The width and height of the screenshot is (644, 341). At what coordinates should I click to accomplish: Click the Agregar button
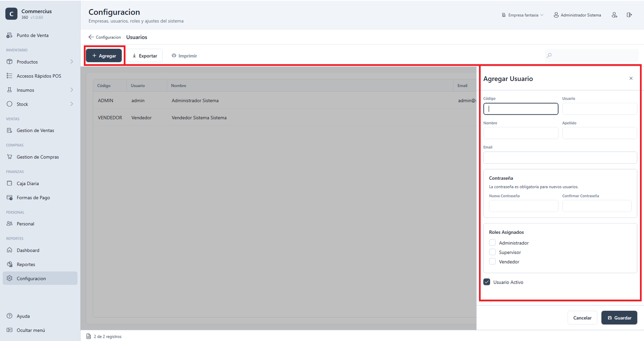pyautogui.click(x=104, y=56)
